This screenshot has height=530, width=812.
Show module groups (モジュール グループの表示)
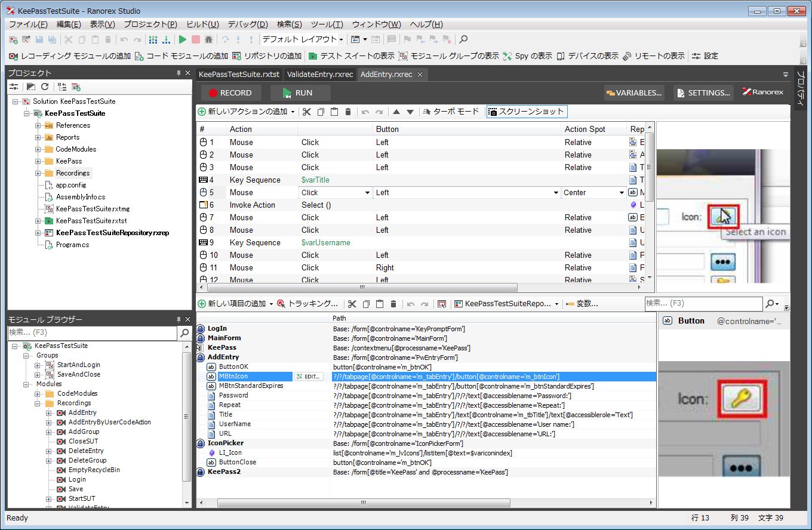point(448,56)
